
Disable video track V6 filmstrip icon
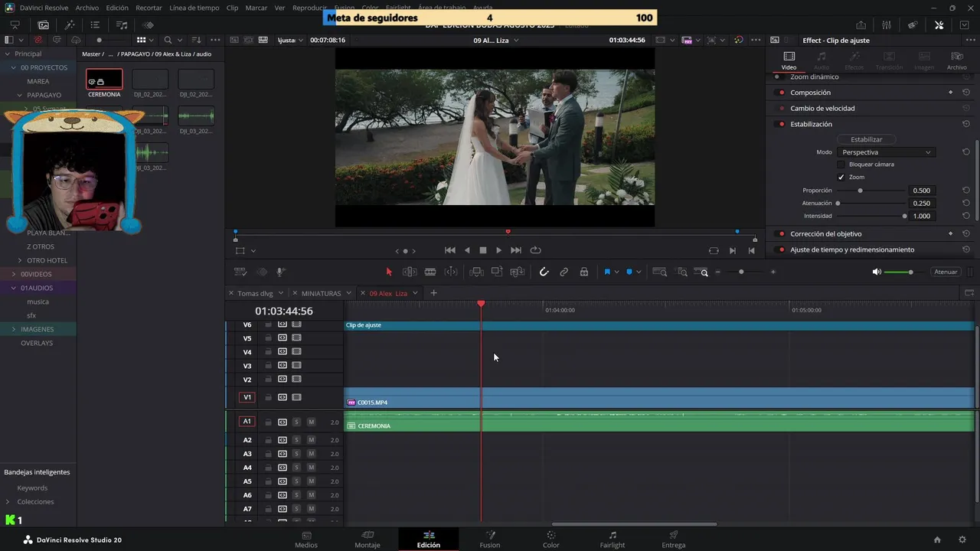pos(296,324)
